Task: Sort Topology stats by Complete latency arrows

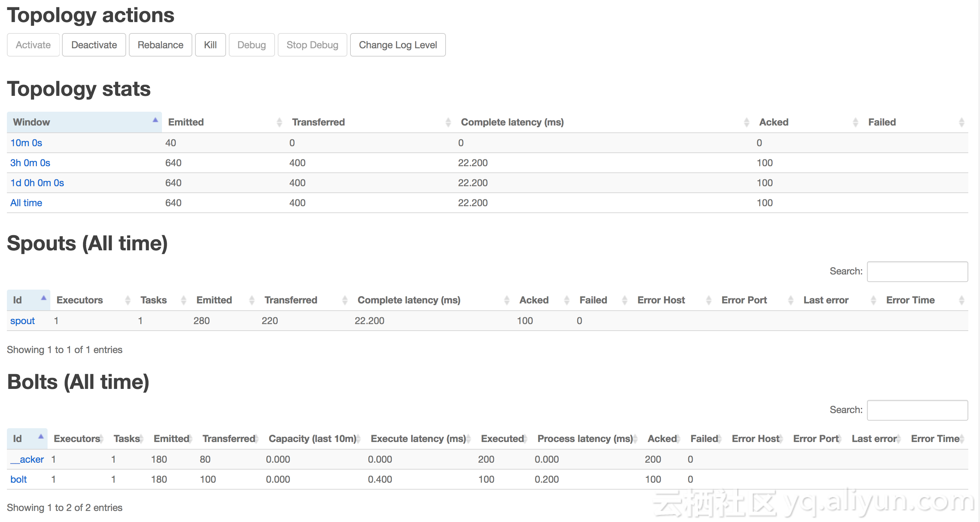Action: [x=746, y=122]
